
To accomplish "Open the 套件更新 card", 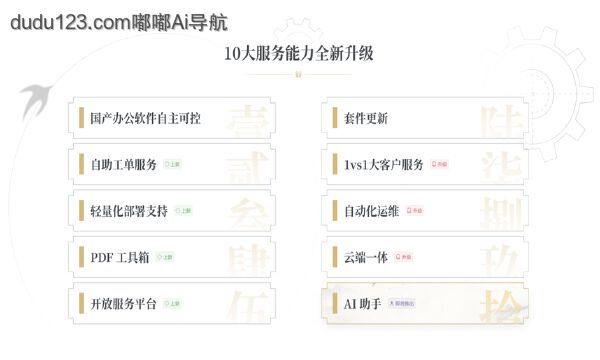I will pos(425,118).
